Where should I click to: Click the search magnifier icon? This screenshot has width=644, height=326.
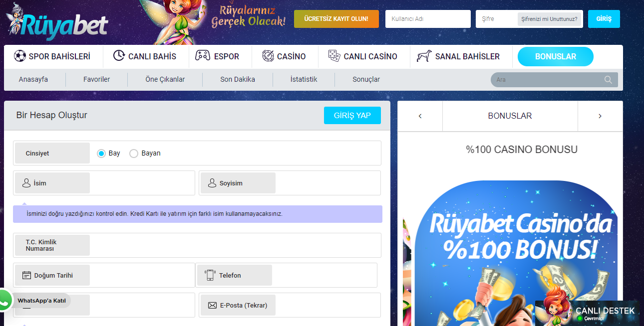pos(608,80)
